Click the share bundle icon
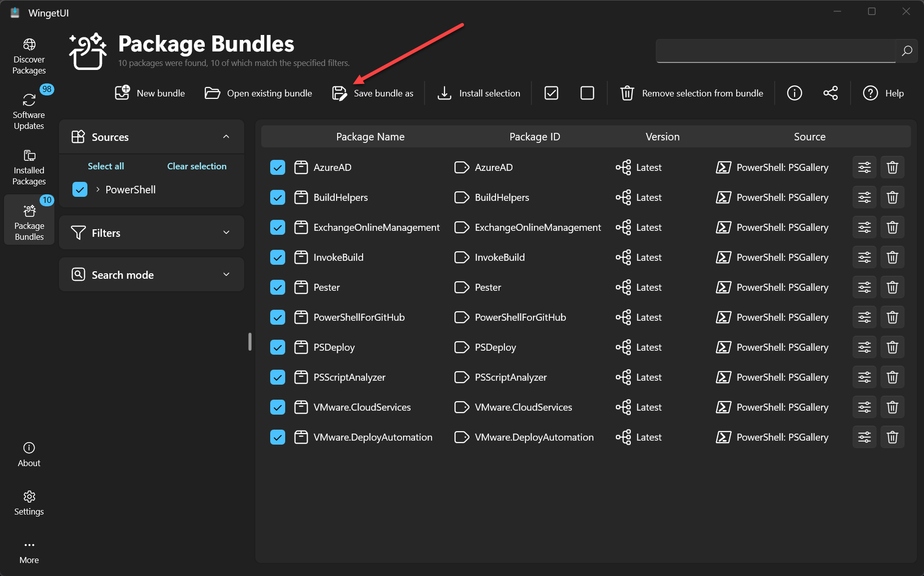Viewport: 924px width, 576px height. 830,93
